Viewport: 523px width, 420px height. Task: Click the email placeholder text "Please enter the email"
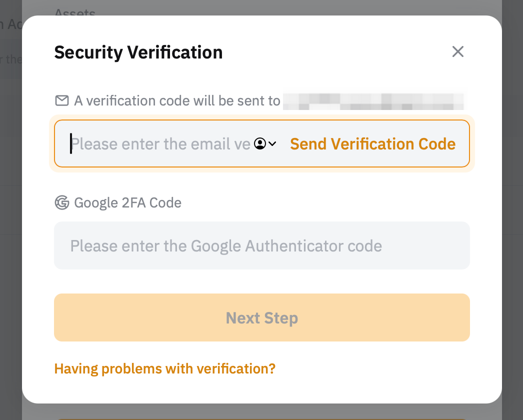click(150, 144)
